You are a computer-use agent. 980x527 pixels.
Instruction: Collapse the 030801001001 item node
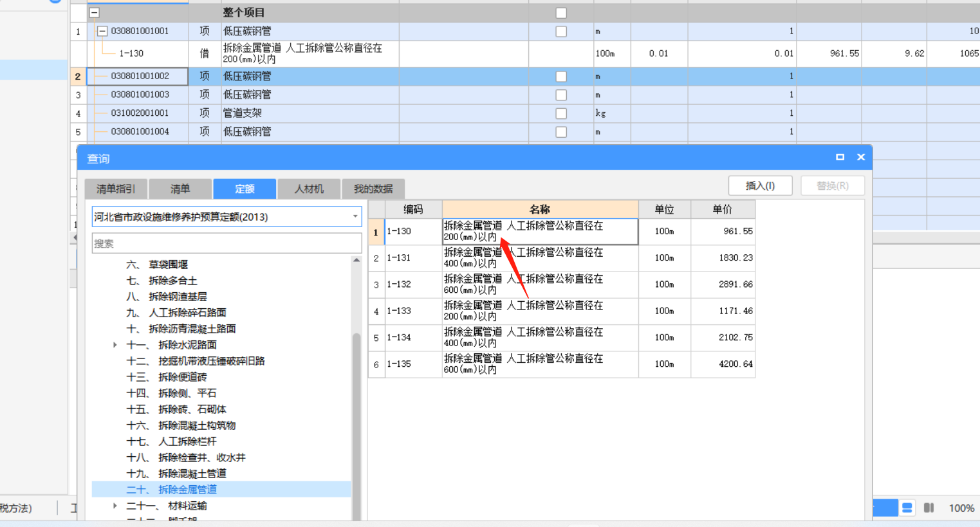(x=102, y=31)
